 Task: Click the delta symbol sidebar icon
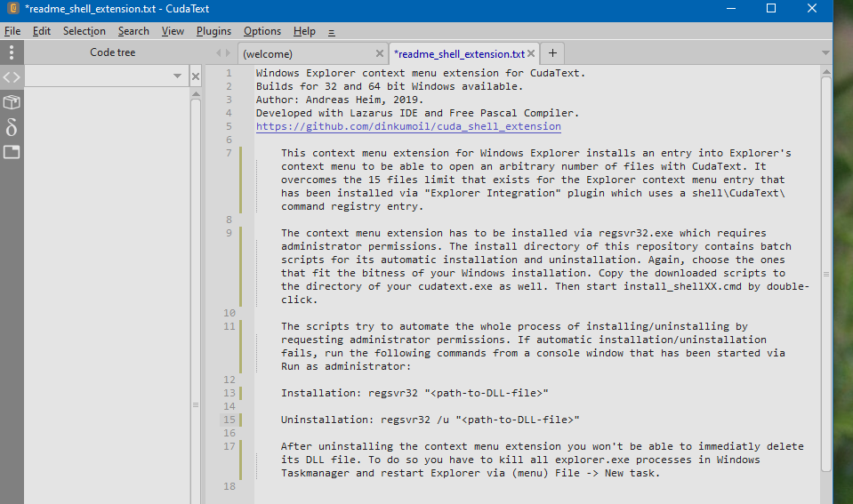coord(11,127)
